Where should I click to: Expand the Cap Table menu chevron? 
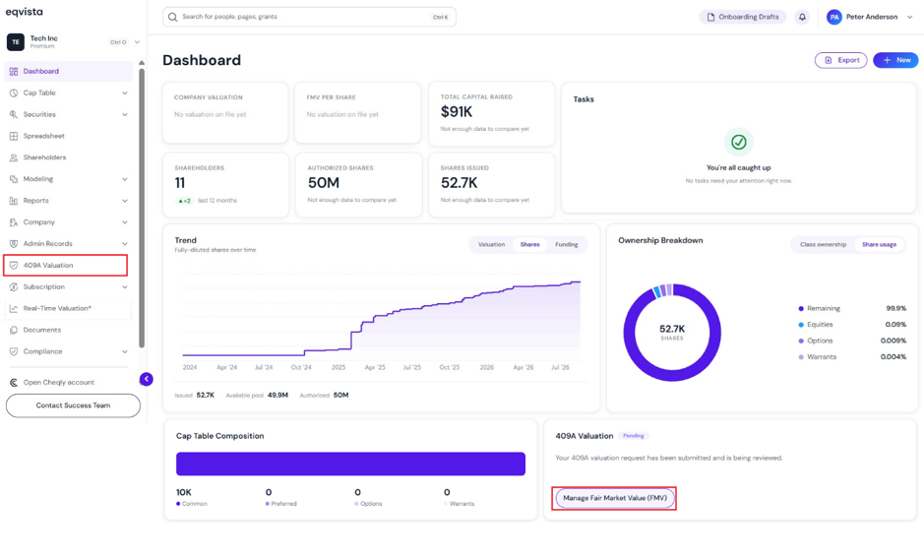pos(124,93)
